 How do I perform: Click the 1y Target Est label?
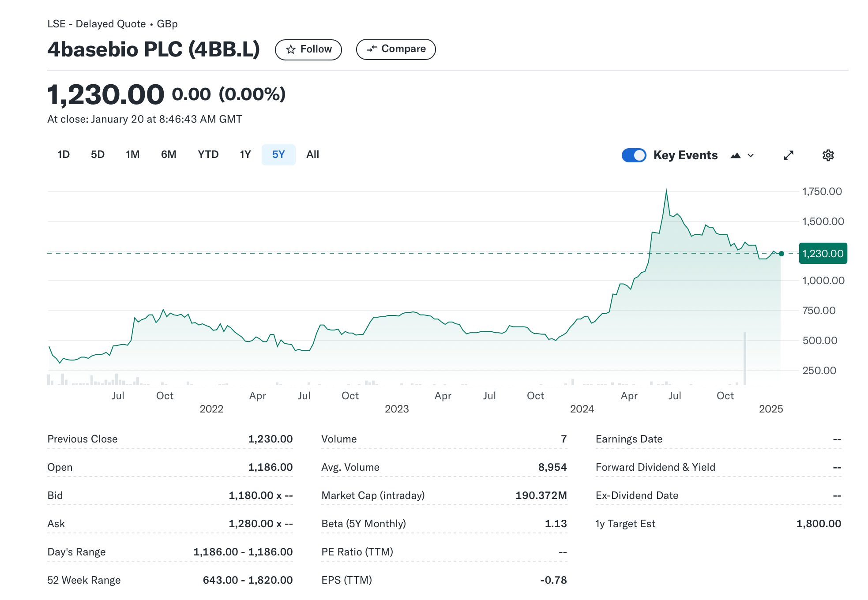coord(625,524)
